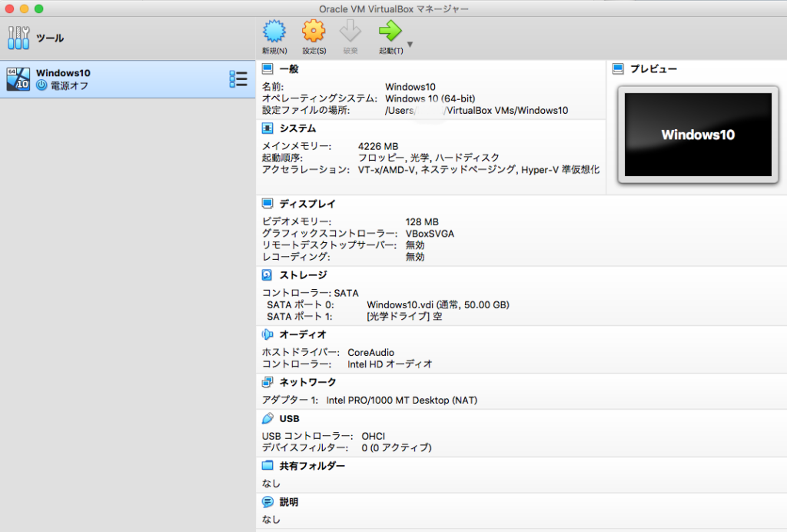
Task: Open the USB section heading link
Action: (x=290, y=418)
